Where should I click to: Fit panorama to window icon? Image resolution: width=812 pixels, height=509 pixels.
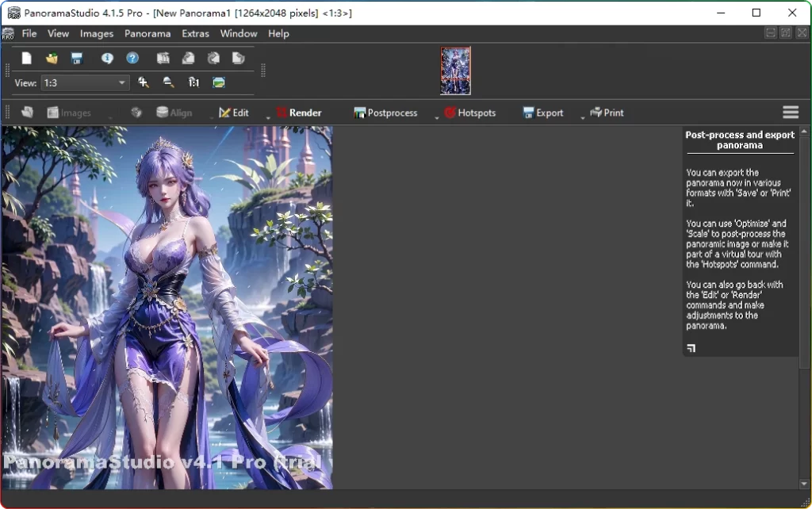[x=219, y=82]
